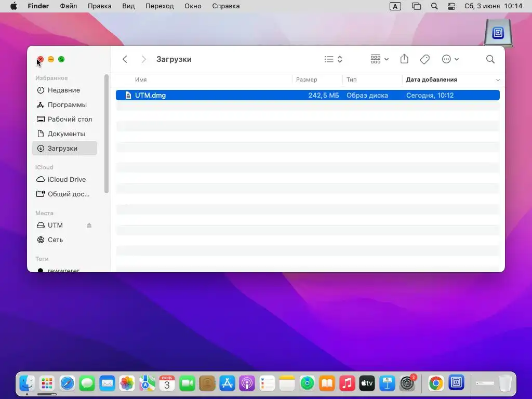Click the screen mirroring menu bar icon
Image resolution: width=532 pixels, height=399 pixels.
(416, 6)
